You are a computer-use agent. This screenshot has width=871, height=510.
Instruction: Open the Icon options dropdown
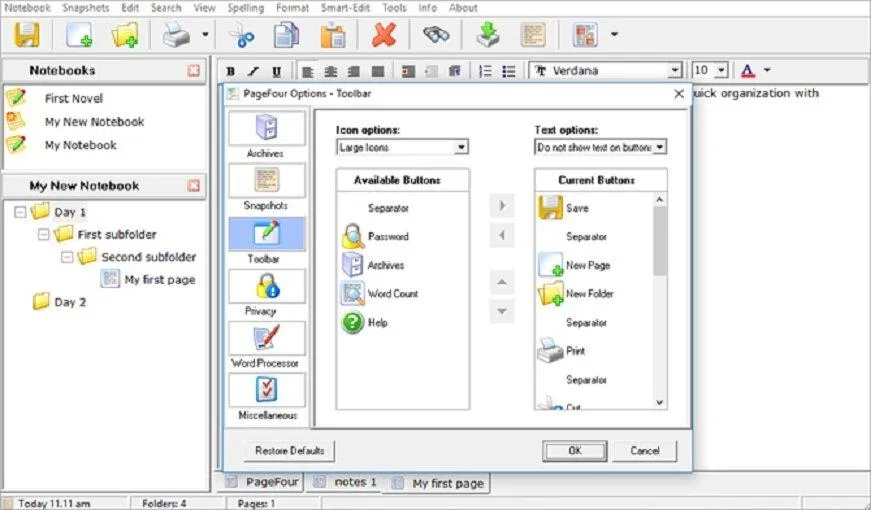click(x=402, y=147)
